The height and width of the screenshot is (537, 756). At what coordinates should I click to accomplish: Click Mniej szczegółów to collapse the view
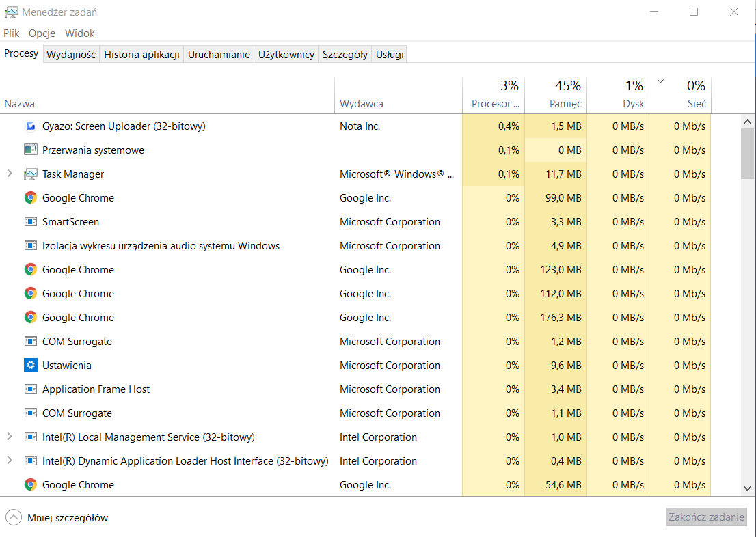click(x=57, y=518)
